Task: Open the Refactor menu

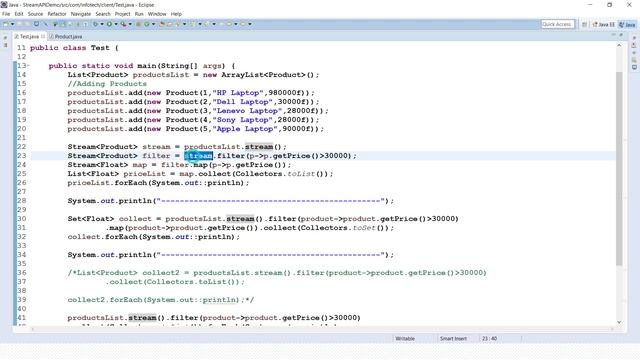Action: [x=57, y=14]
